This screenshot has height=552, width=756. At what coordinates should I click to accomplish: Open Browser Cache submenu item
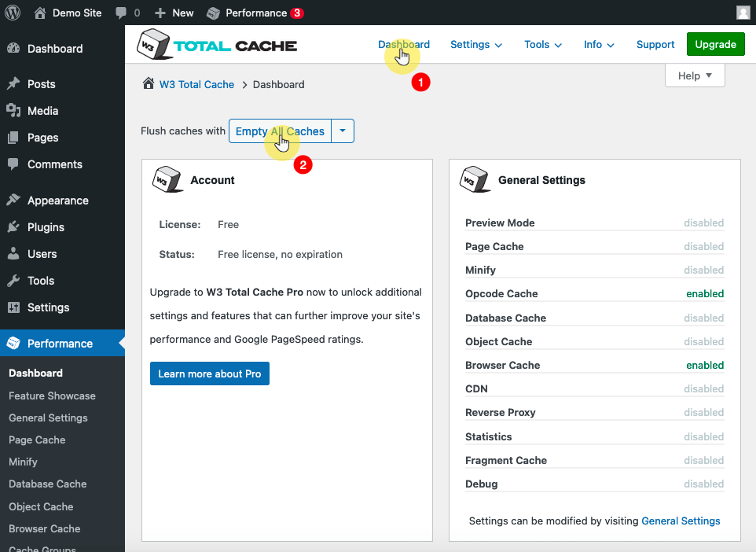pos(44,529)
